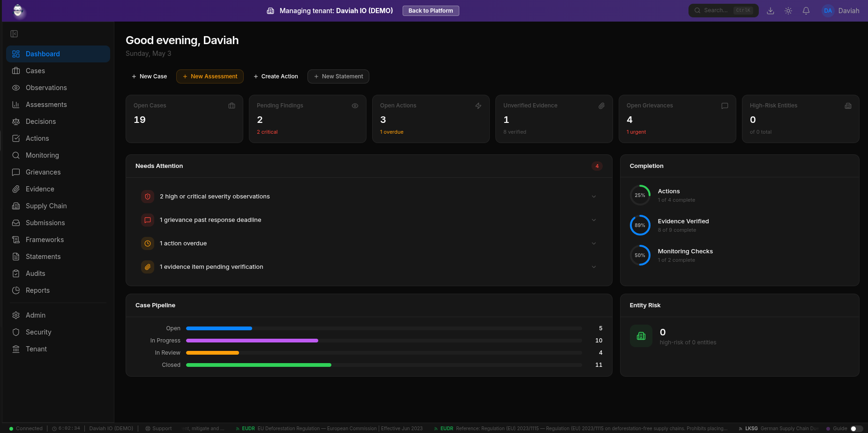Click the In Review orange bar

212,353
